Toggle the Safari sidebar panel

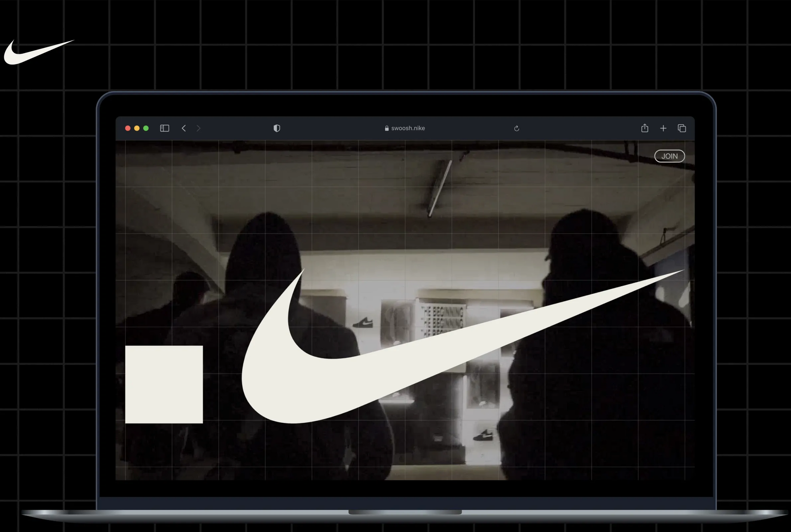point(164,128)
